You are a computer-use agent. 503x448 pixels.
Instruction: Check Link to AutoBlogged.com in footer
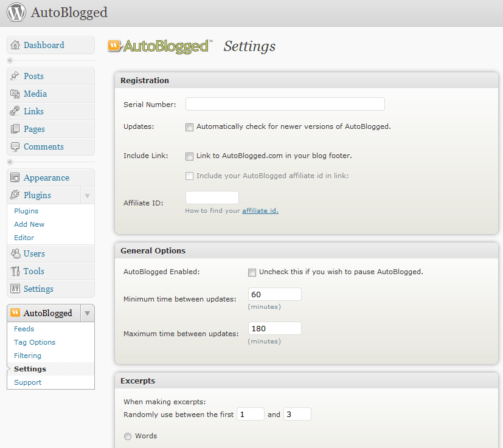tap(189, 156)
